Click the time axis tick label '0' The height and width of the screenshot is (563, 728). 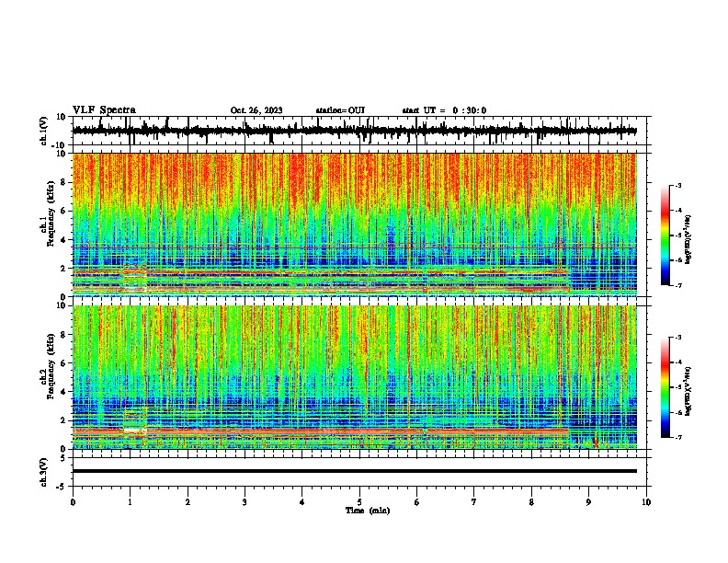[73, 502]
